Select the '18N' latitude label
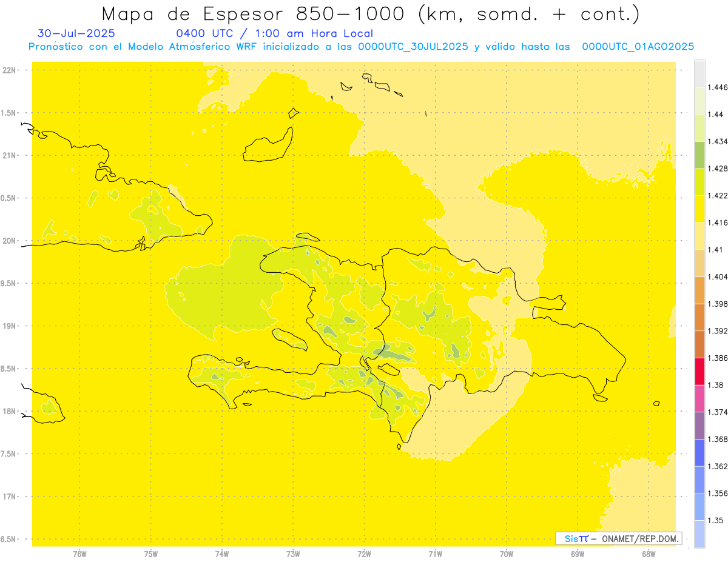This screenshot has width=728, height=562. (9, 411)
